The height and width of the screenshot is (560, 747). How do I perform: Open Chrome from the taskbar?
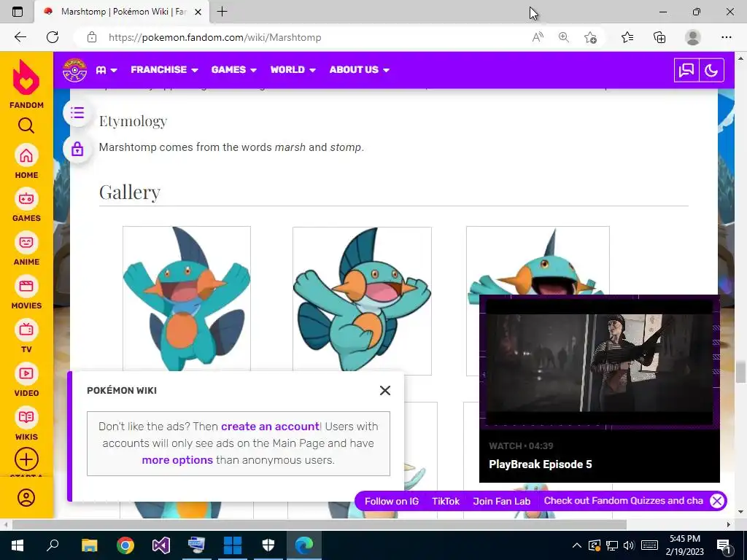pyautogui.click(x=125, y=545)
